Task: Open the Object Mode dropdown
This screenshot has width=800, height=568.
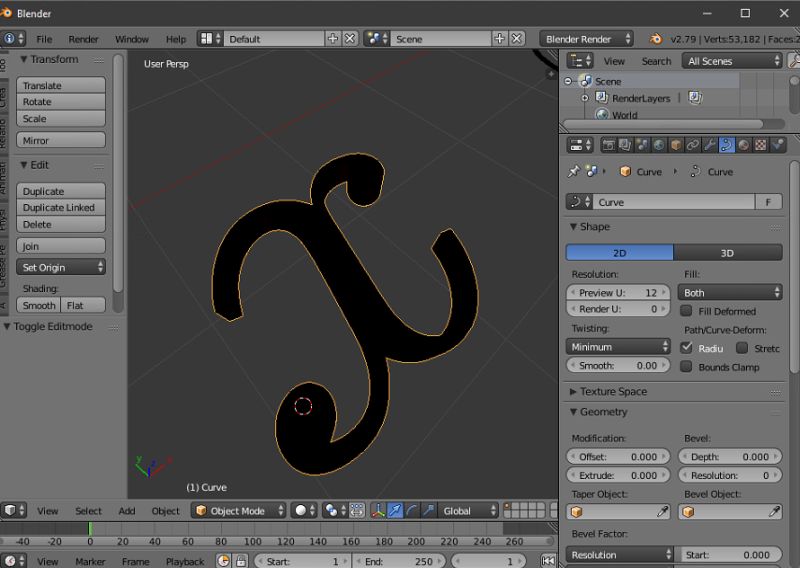Action: click(x=238, y=510)
